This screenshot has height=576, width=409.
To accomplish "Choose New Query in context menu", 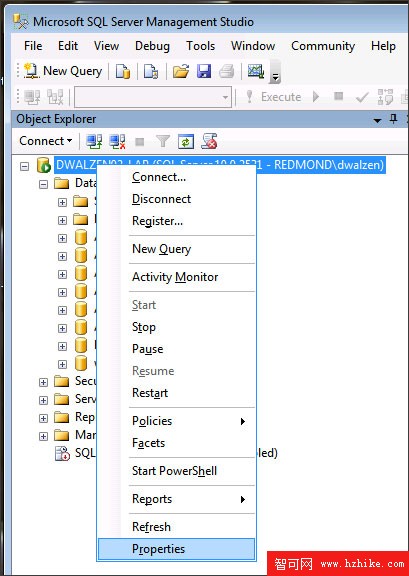I will (x=176, y=249).
